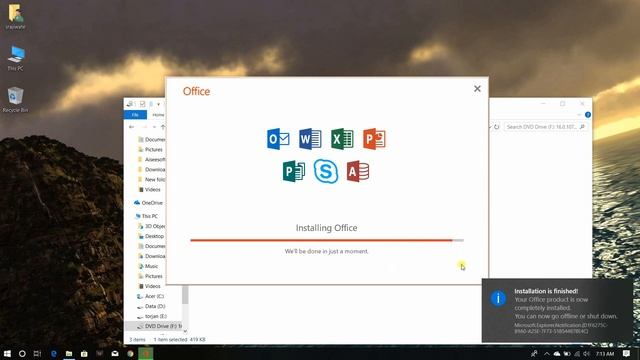640x360 pixels.
Task: Open Microsoft Edge from the taskbar
Action: coord(53,353)
